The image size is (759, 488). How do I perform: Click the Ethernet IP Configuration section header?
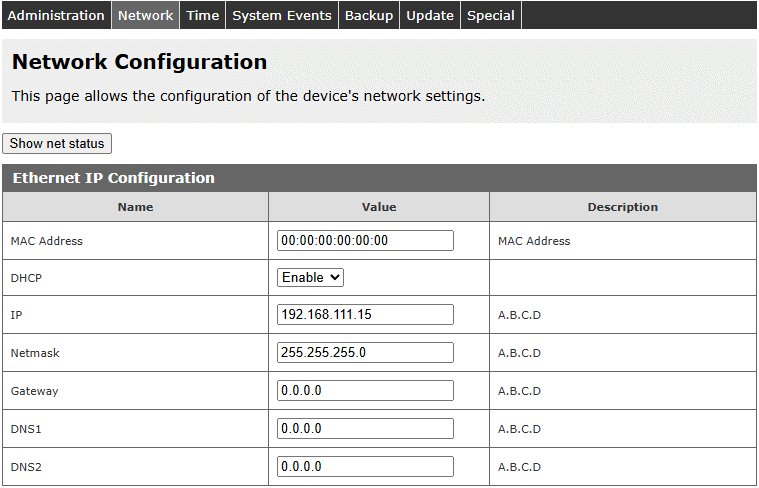113,178
